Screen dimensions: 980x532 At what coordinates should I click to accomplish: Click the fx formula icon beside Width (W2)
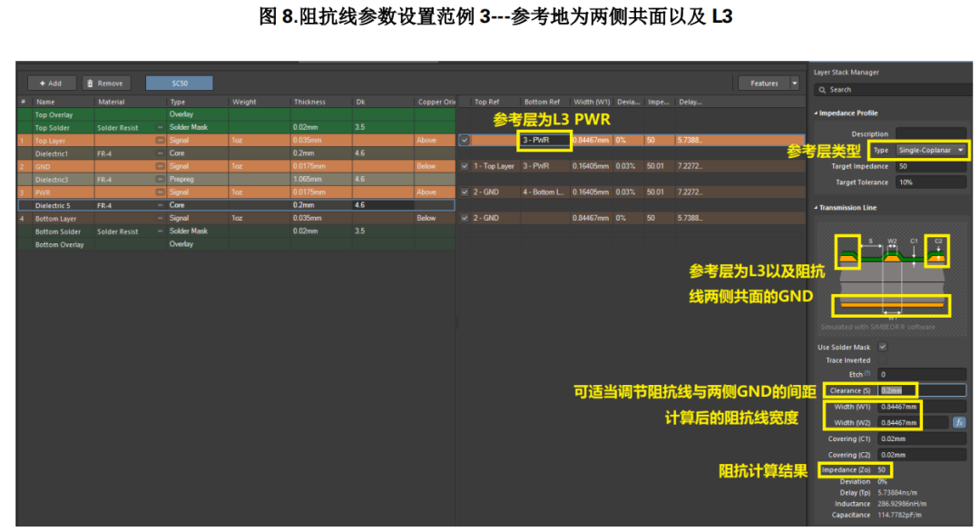click(959, 422)
